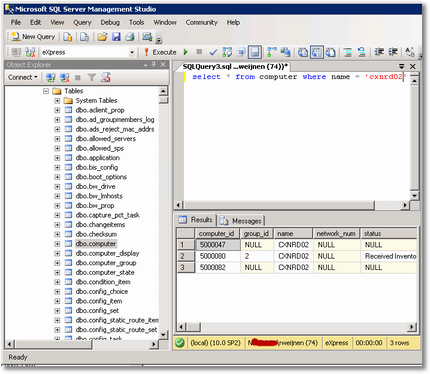Click Object Explorer disconnect icon

[65, 77]
